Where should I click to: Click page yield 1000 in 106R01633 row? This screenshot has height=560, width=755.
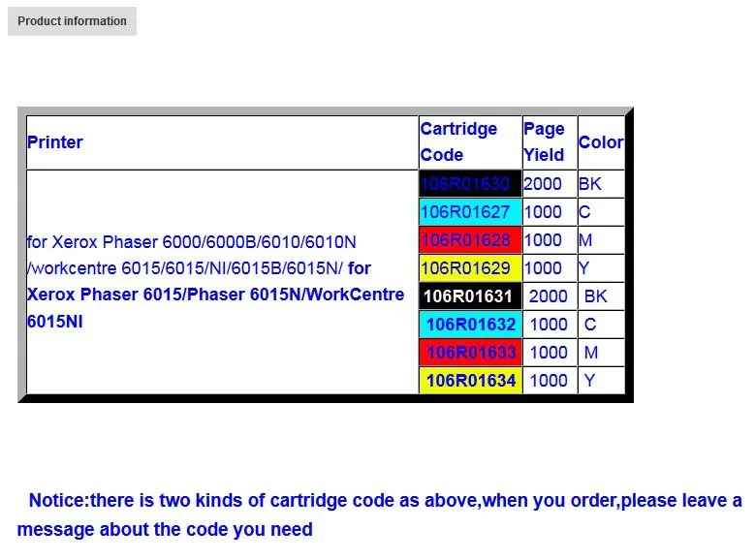[x=549, y=352]
